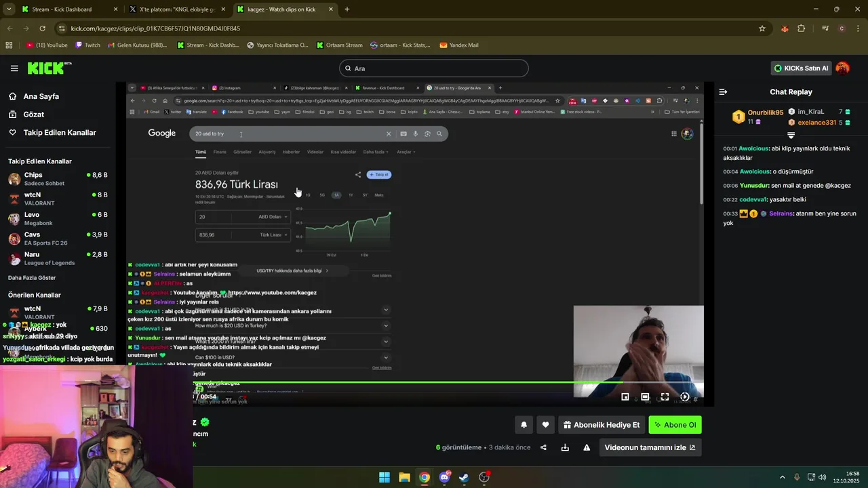Open Steam from the taskbar
This screenshot has width=868, height=488.
pyautogui.click(x=464, y=477)
